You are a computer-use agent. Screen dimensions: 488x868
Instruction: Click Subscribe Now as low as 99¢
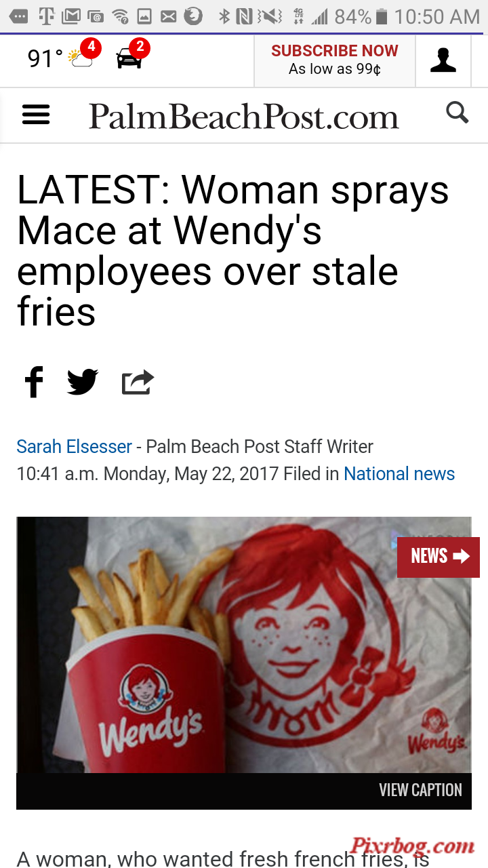tap(335, 60)
